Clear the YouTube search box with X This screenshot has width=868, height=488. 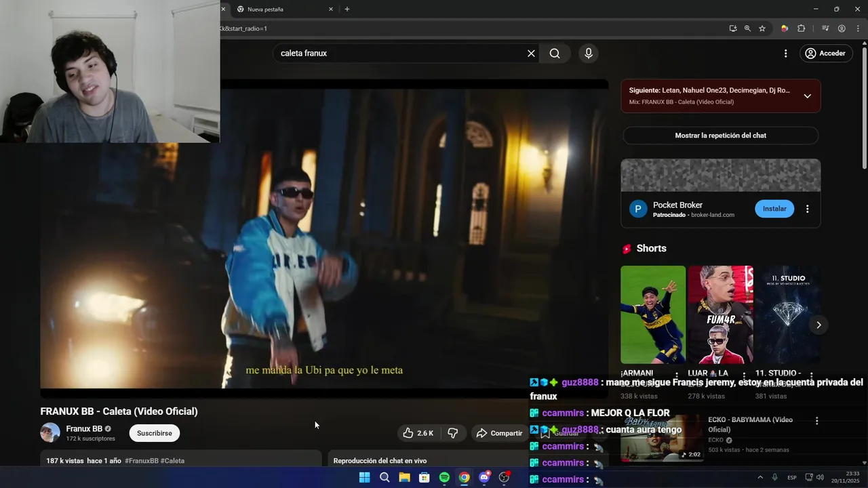[531, 54]
